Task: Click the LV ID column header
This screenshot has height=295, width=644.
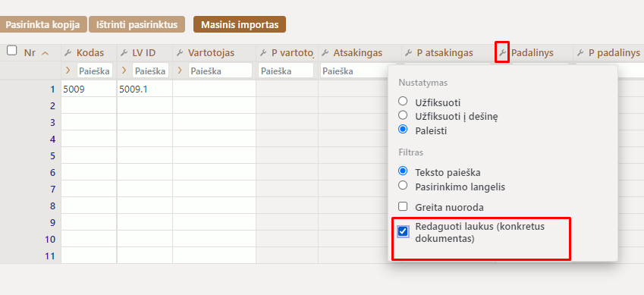Action: point(144,53)
